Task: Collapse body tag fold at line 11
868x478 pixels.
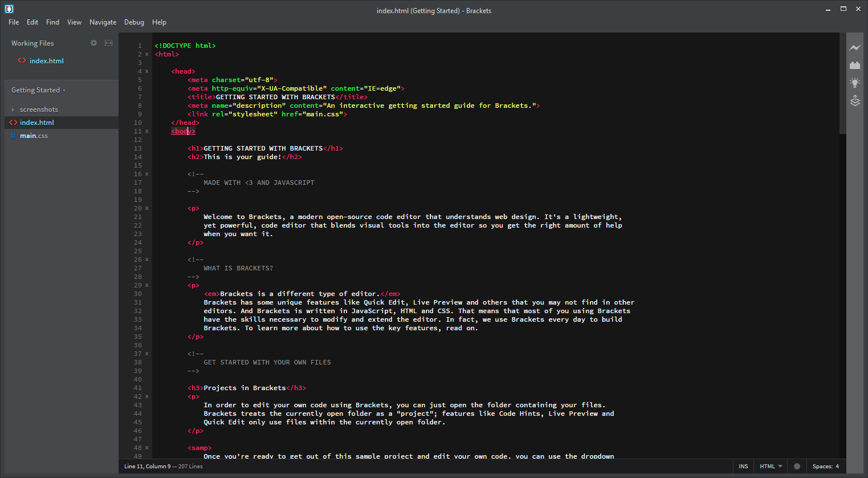Action: pyautogui.click(x=146, y=131)
